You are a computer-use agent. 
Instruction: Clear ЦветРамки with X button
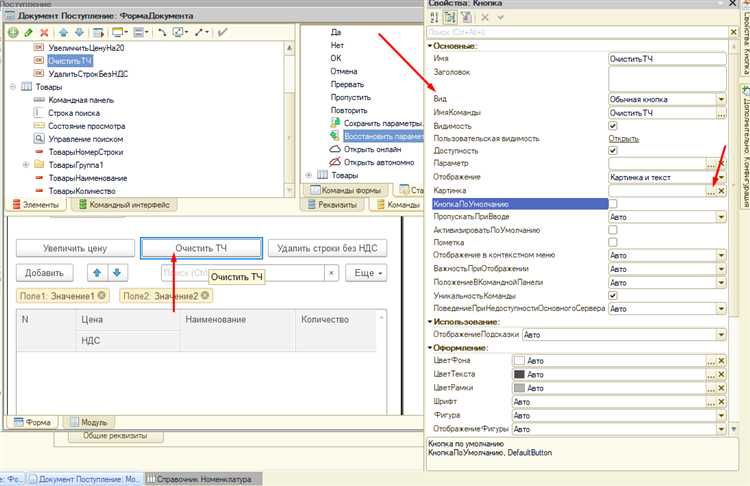(721, 388)
